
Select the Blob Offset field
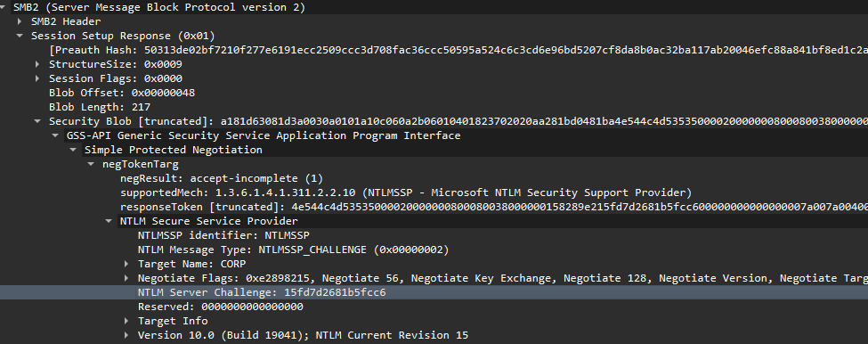pos(122,93)
